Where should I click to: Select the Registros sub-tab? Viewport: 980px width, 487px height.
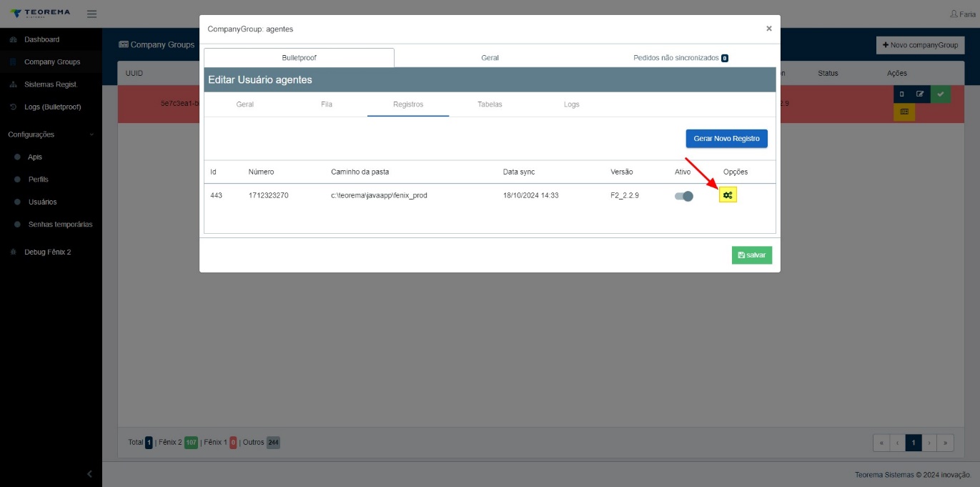click(x=408, y=104)
